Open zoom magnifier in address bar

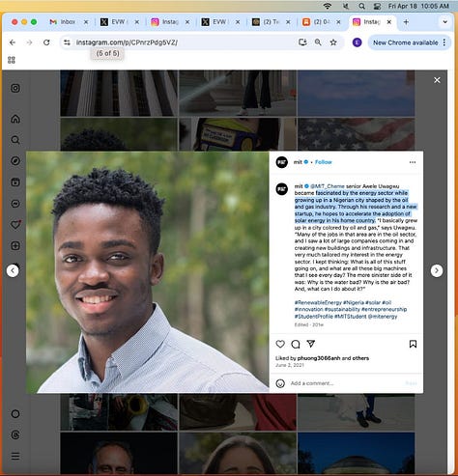click(x=318, y=42)
